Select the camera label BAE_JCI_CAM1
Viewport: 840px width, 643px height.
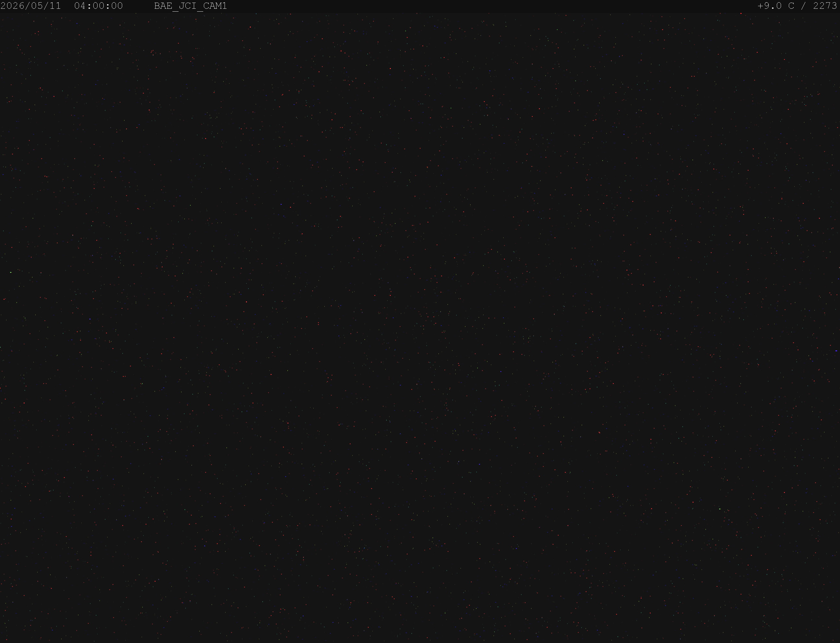click(x=190, y=6)
